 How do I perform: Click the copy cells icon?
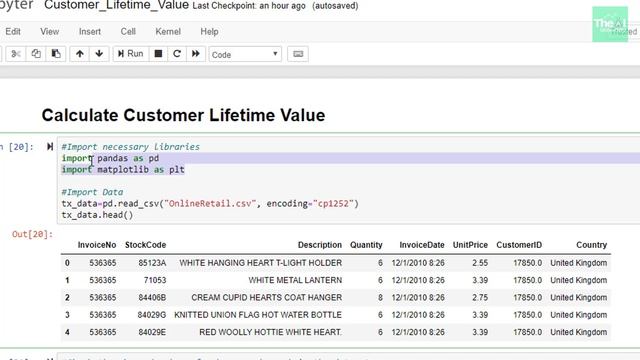coord(36,54)
